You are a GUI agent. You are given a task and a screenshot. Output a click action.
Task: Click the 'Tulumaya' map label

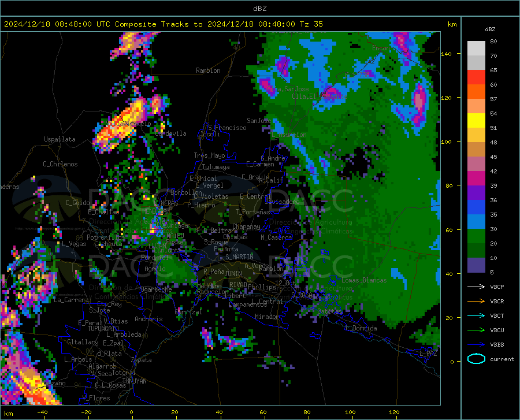[216, 167]
